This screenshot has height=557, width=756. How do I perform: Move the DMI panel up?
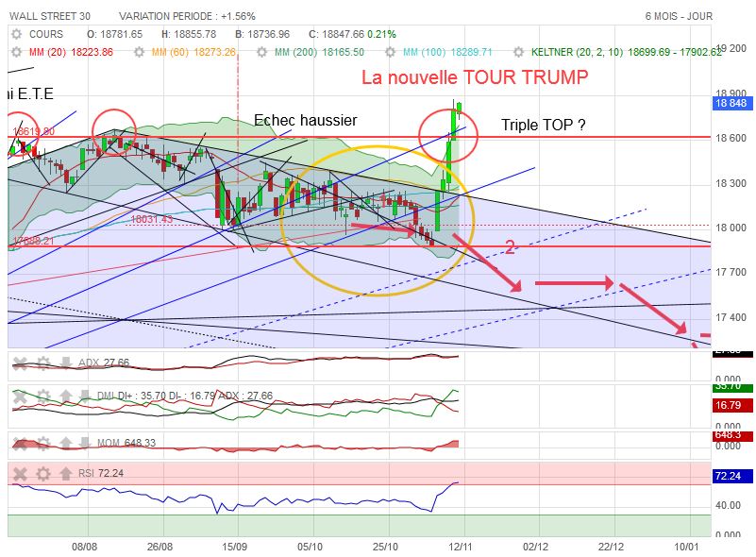tap(65, 397)
